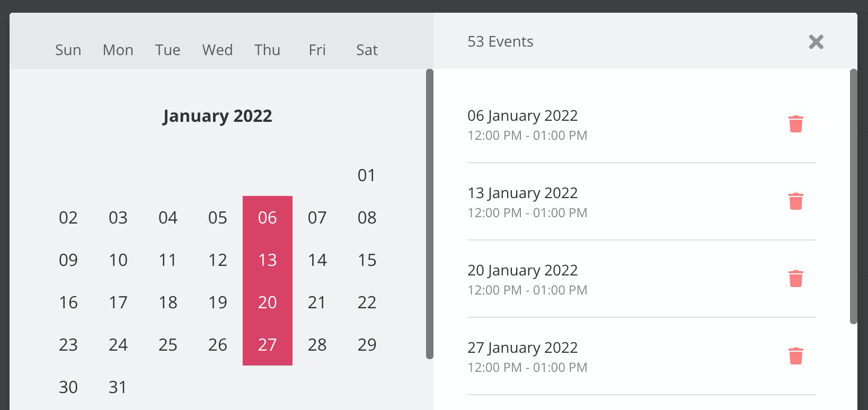The width and height of the screenshot is (868, 410).
Task: Select January 23 on the calendar
Action: [68, 345]
